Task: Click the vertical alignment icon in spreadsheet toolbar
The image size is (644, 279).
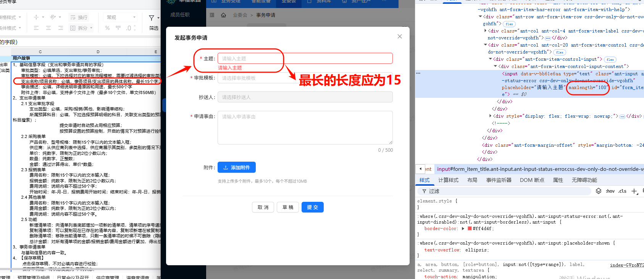Action: pos(36,17)
